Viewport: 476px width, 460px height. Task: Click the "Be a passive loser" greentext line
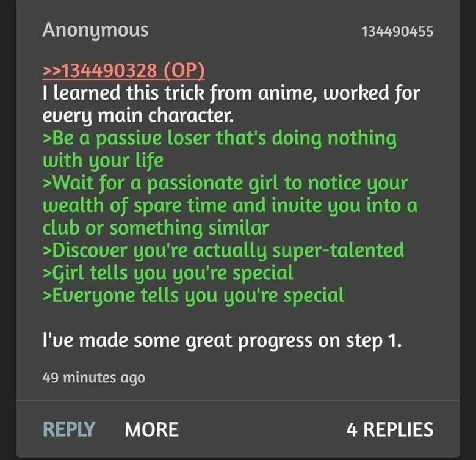click(220, 139)
